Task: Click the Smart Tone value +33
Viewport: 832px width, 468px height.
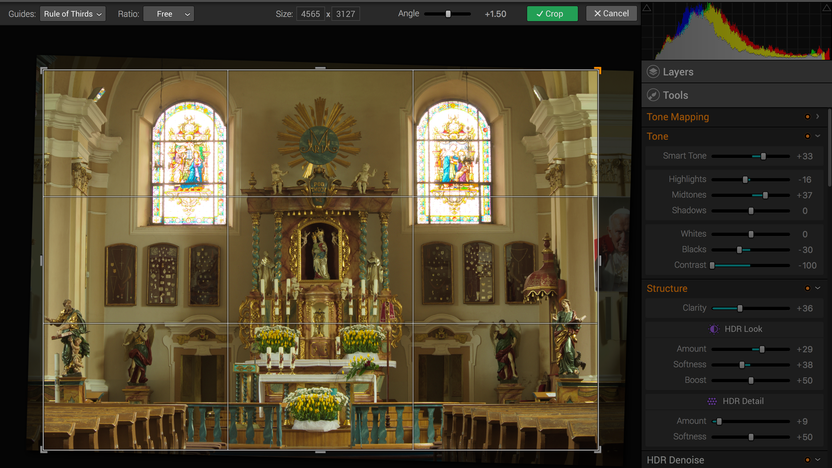Action: (x=804, y=156)
